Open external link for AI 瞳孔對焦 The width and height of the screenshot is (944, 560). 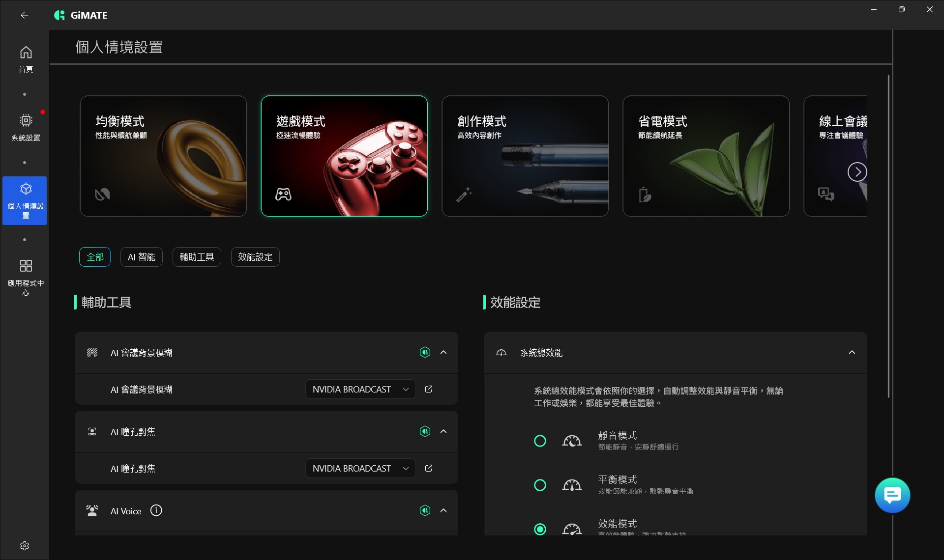tap(429, 468)
